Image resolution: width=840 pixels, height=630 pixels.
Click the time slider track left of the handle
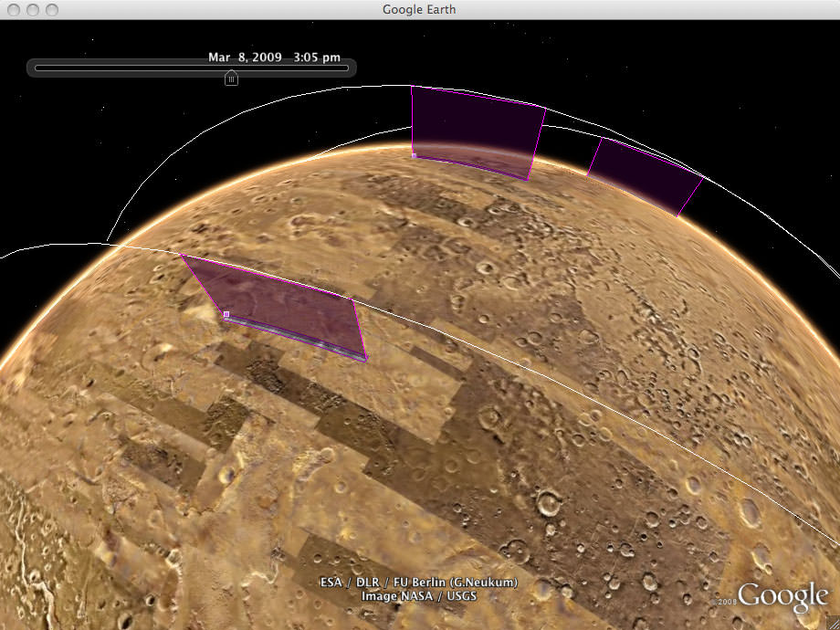(x=128, y=68)
